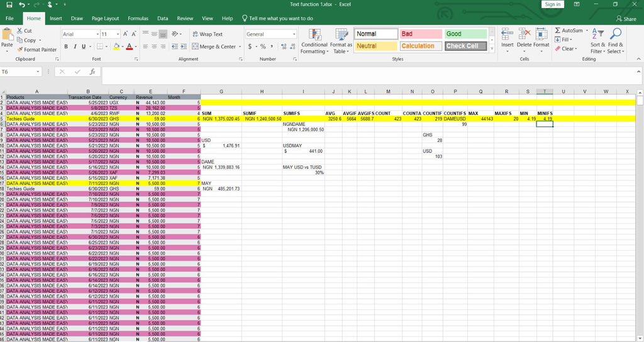Click the Format cells icon
644x342 pixels.
(541, 35)
